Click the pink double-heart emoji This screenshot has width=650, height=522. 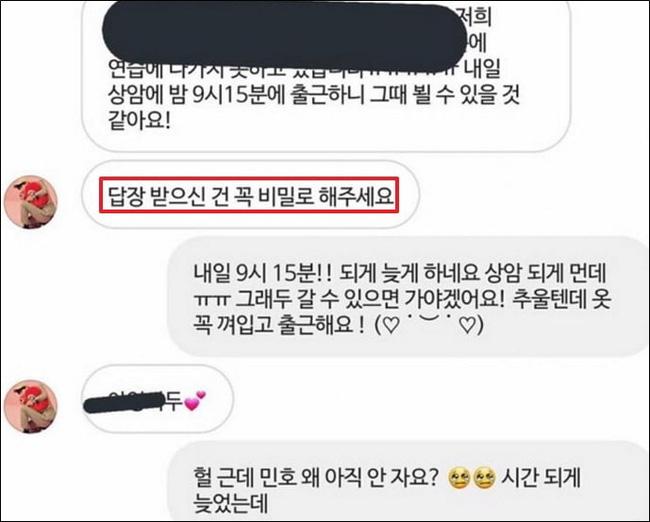(195, 401)
